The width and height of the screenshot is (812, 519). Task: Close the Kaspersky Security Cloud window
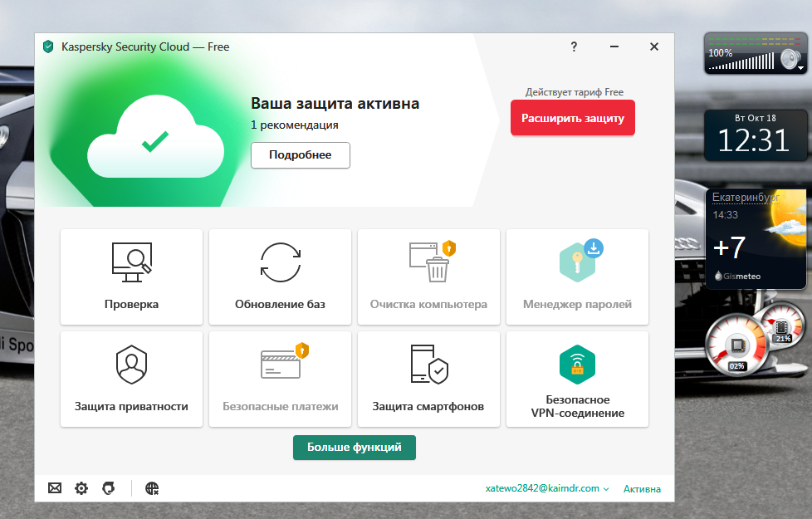click(654, 47)
